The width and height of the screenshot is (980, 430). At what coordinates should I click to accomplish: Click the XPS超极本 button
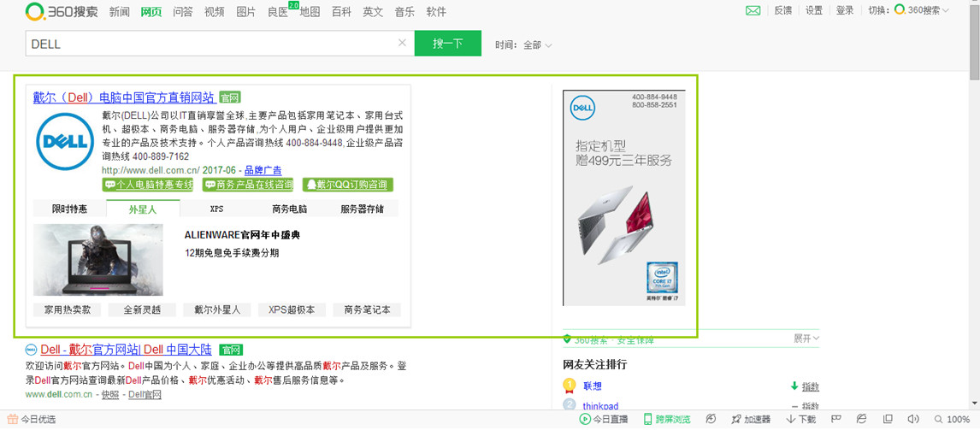click(292, 310)
